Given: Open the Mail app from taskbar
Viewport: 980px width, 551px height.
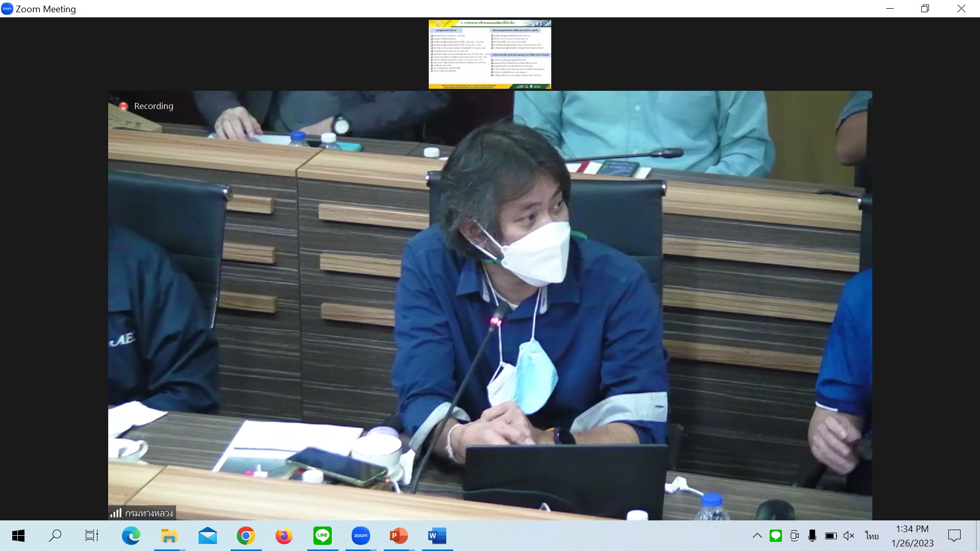Looking at the screenshot, I should coord(207,536).
